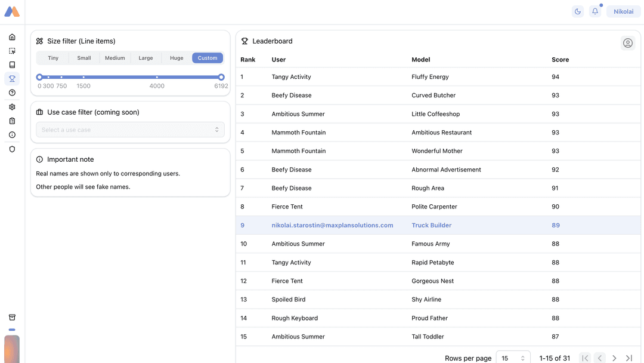
Task: Open the Select a use case dropdown
Action: (x=130, y=130)
